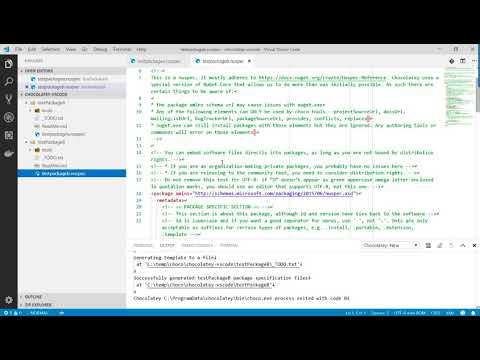Click the notifications bell in status bar
Screen dimensions: 480x360
(473, 313)
